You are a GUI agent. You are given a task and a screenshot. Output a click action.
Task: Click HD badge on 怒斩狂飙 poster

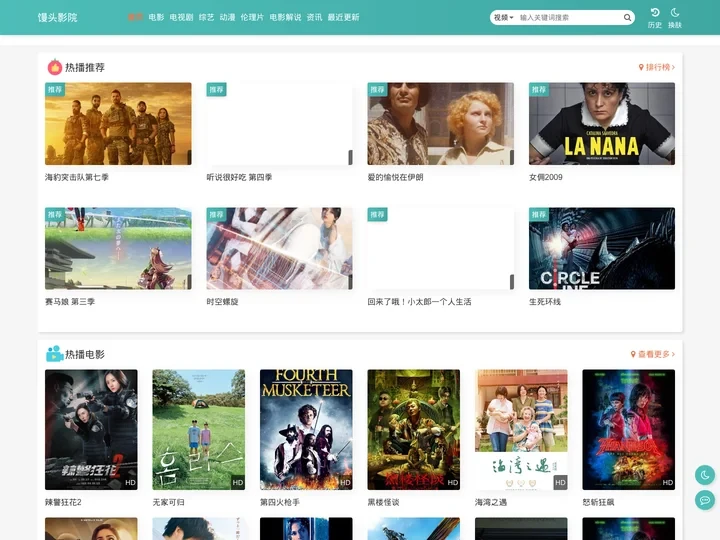tap(668, 483)
